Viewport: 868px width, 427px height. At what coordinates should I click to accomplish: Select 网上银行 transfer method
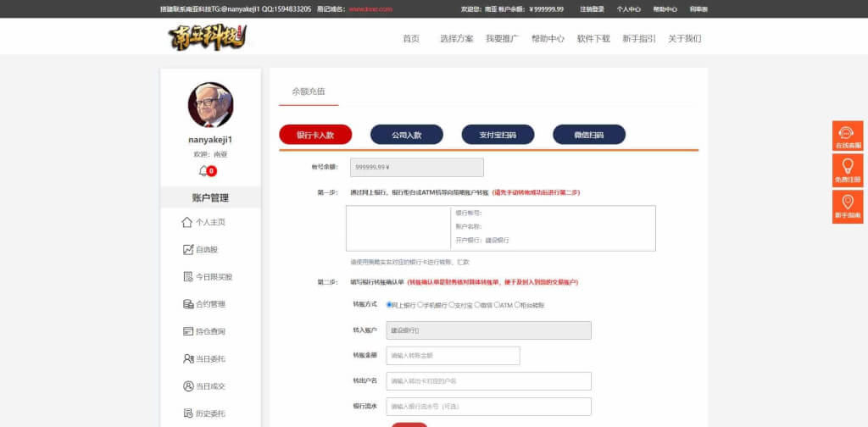tap(389, 304)
